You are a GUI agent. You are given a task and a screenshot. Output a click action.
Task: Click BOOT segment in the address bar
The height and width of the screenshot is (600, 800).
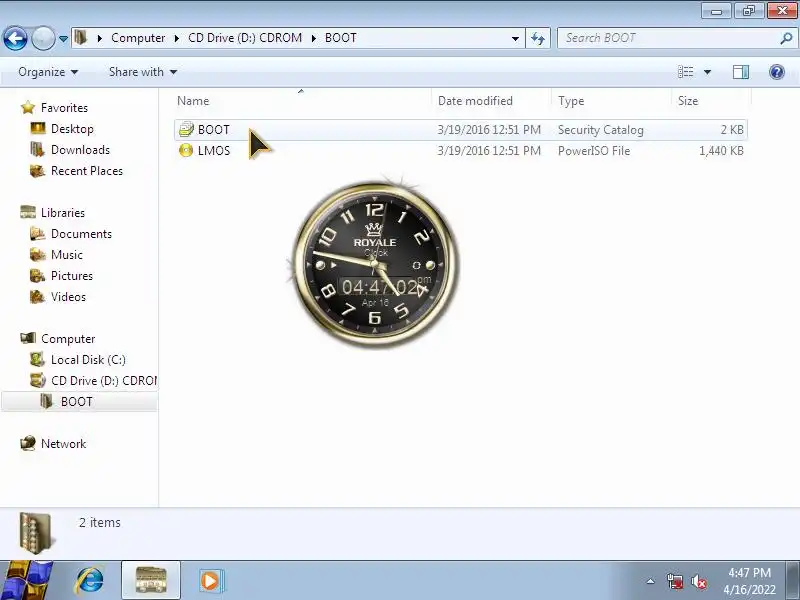pos(340,38)
